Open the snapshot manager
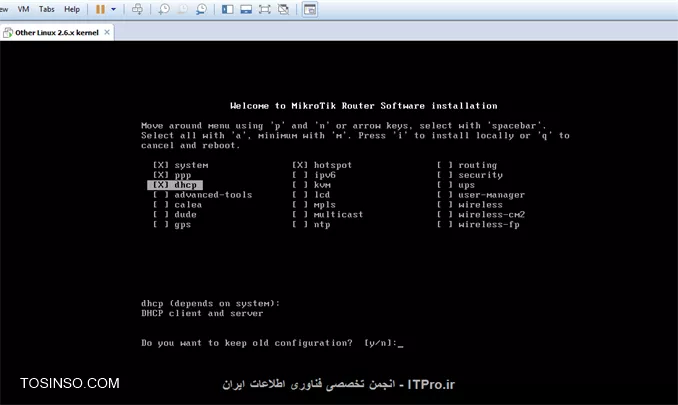 tap(201, 9)
